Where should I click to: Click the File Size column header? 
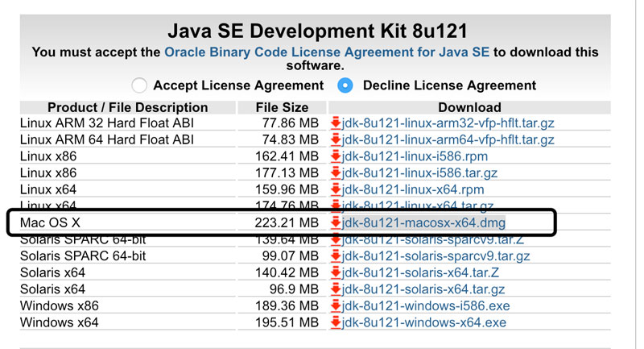[283, 107]
